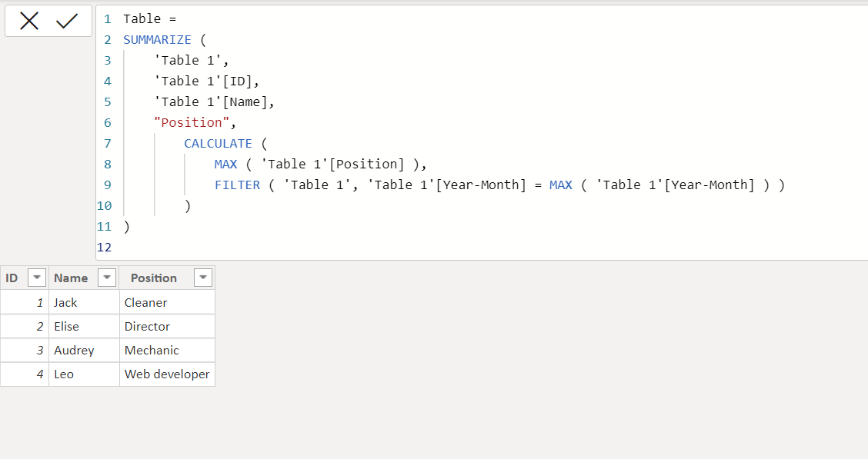Click the Director position cell
The image size is (868, 459).
167,326
